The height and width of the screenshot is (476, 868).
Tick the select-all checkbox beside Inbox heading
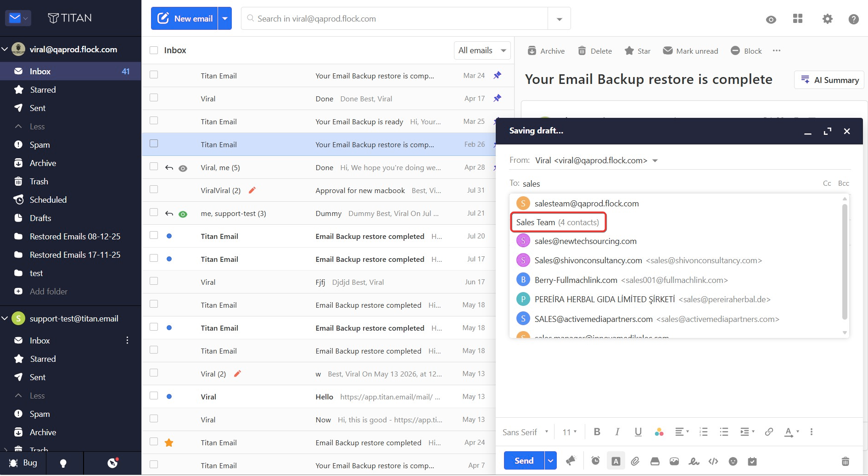click(154, 50)
